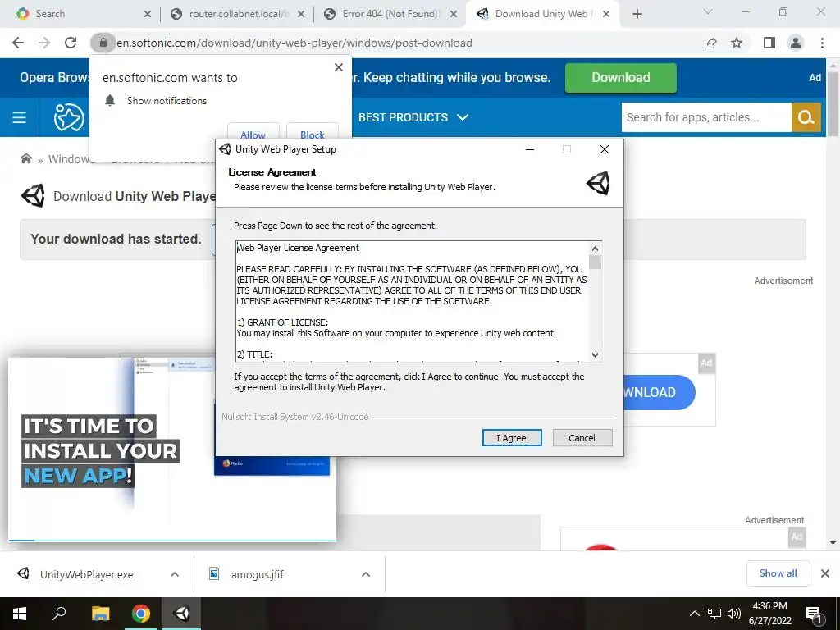Click browser forward arrow
The image size is (840, 630).
(44, 43)
